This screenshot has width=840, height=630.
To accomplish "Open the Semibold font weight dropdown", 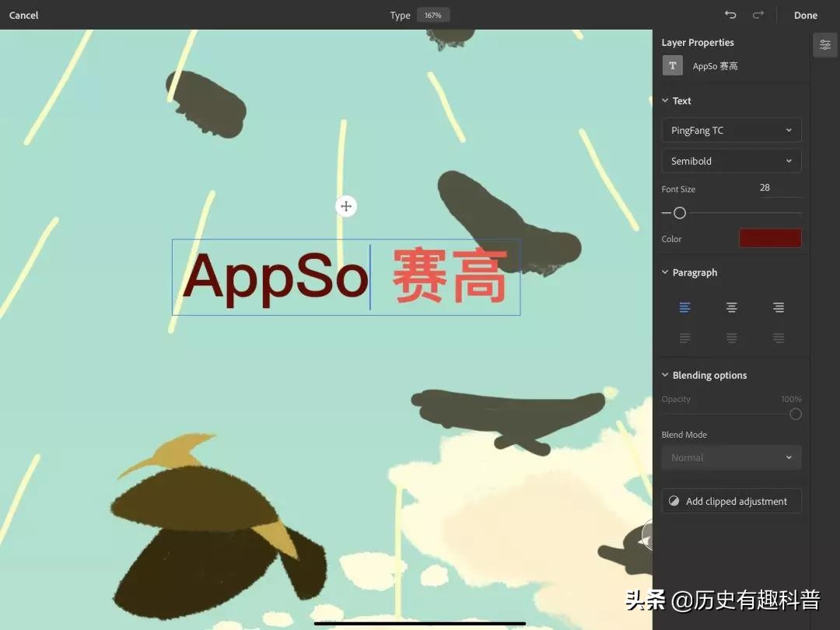I will coord(731,161).
